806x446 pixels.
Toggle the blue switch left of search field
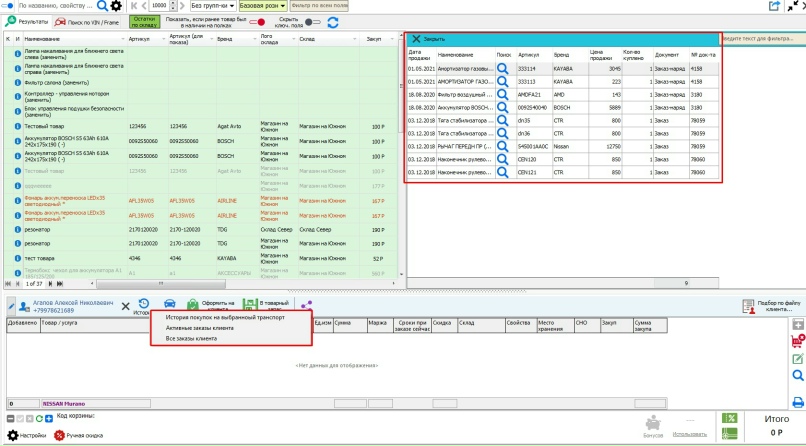9,6
